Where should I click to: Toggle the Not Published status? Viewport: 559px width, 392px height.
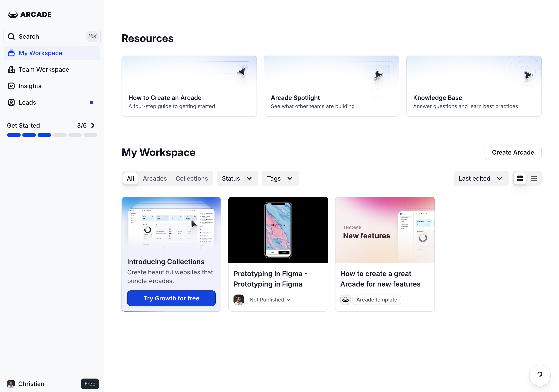pyautogui.click(x=269, y=299)
